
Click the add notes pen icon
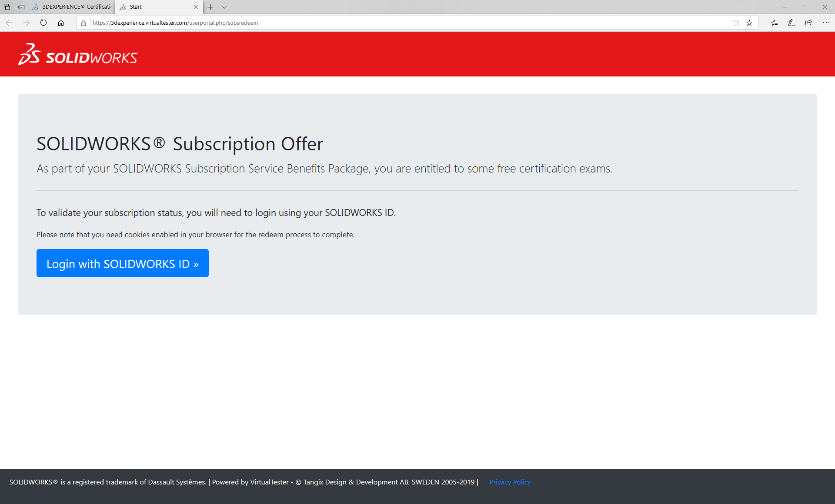[x=792, y=23]
